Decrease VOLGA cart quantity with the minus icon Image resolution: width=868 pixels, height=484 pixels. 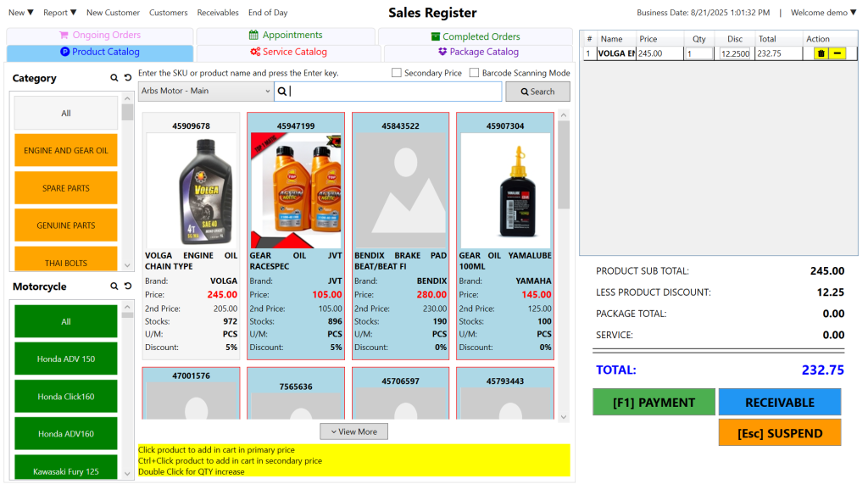point(837,53)
